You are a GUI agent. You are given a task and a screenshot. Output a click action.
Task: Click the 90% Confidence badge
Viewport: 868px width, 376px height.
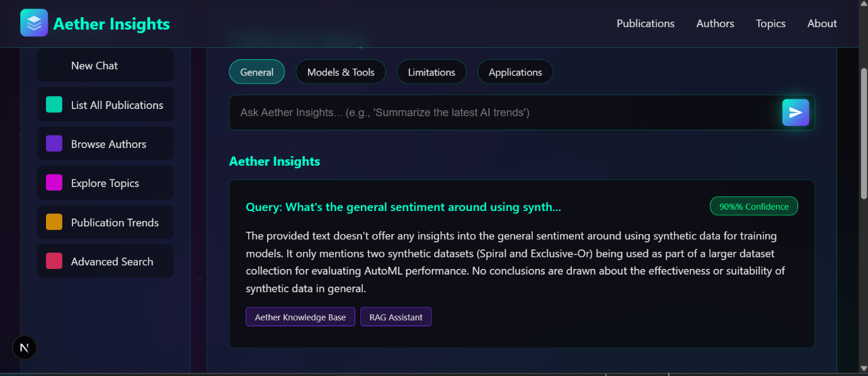753,206
